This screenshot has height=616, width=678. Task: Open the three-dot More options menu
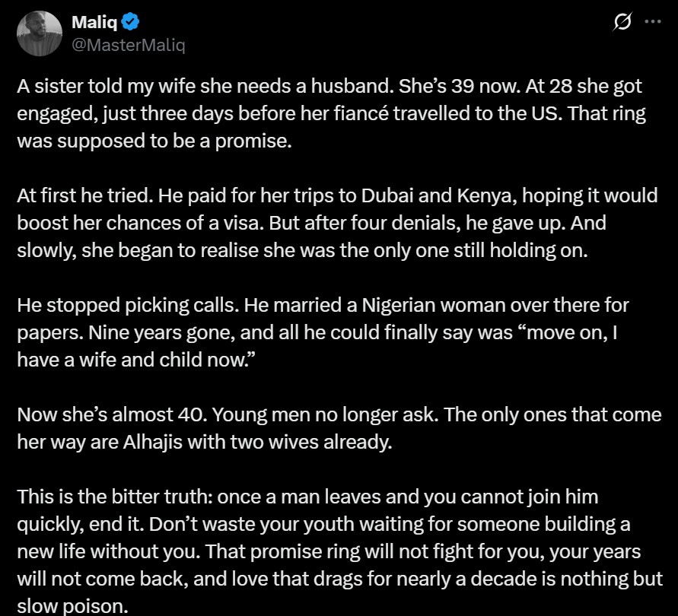[652, 22]
